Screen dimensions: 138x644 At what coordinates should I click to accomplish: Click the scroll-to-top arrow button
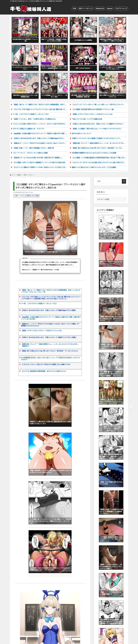(131, 406)
